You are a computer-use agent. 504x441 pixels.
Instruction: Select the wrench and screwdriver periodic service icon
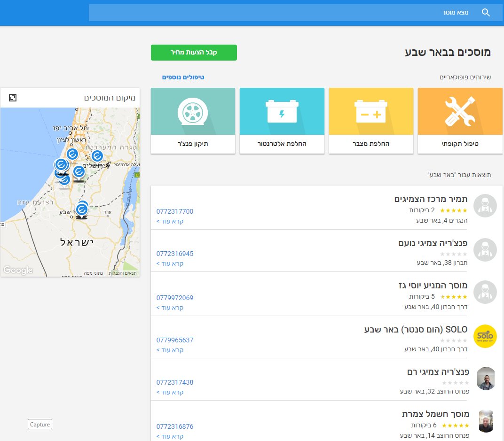point(460,111)
